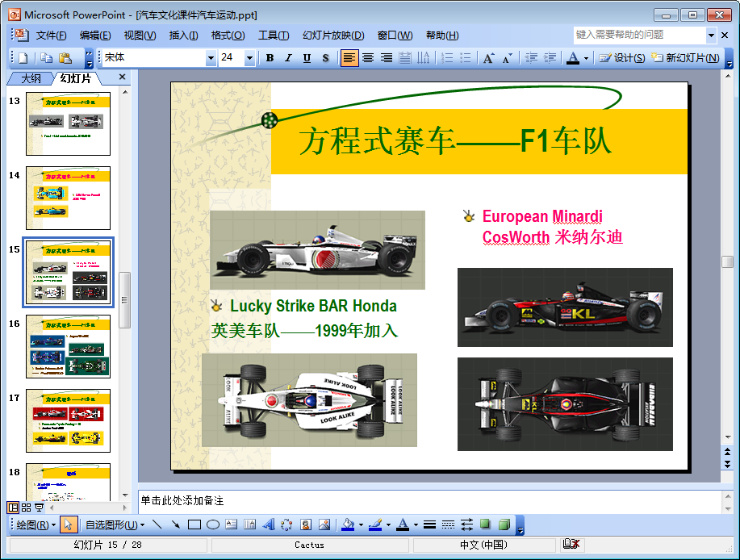Select the Rectangle drawing tool
Screen dimensions: 740x560
[194, 524]
